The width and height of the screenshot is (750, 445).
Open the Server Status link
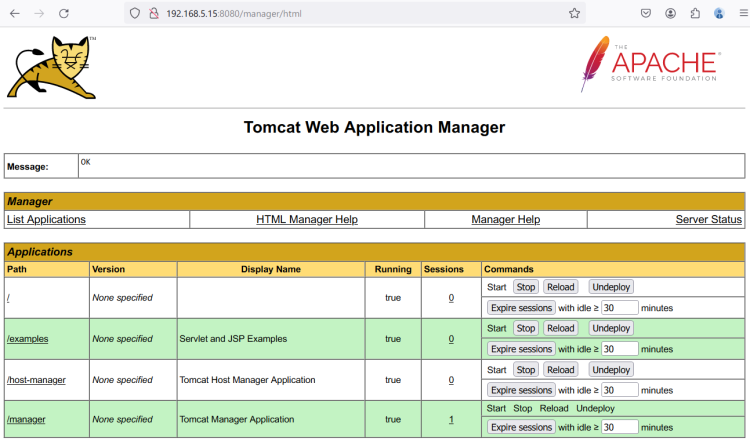pos(708,220)
